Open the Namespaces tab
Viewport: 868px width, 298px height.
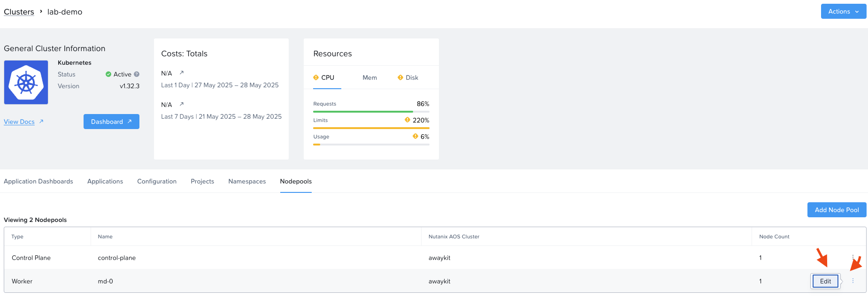247,181
